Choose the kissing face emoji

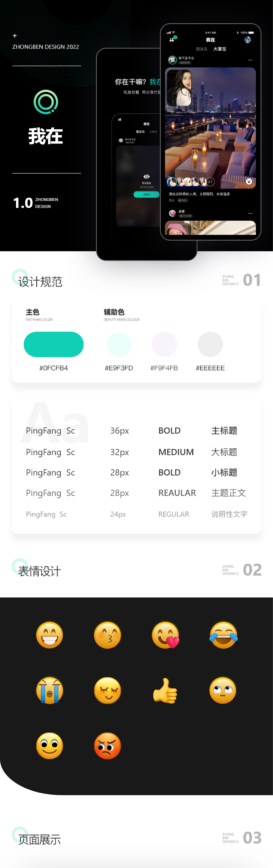[107, 635]
